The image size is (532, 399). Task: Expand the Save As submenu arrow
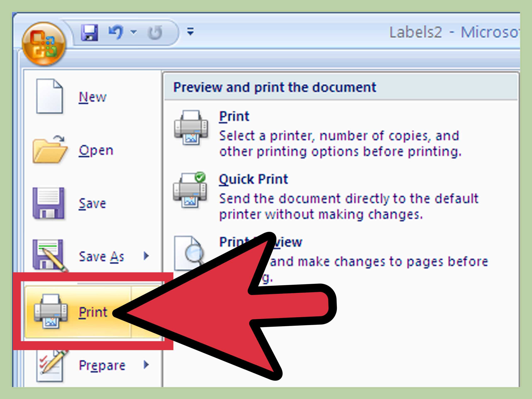pyautogui.click(x=146, y=256)
